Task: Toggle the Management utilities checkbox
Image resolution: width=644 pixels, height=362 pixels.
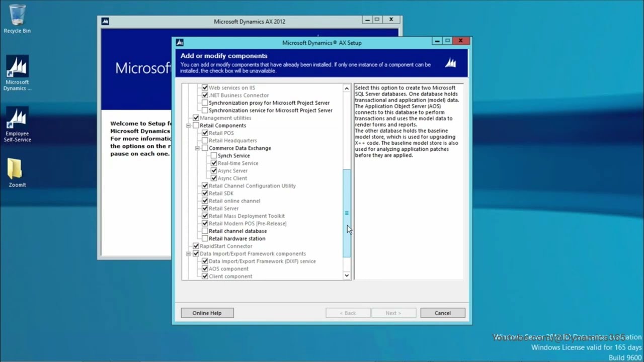Action: 196,118
